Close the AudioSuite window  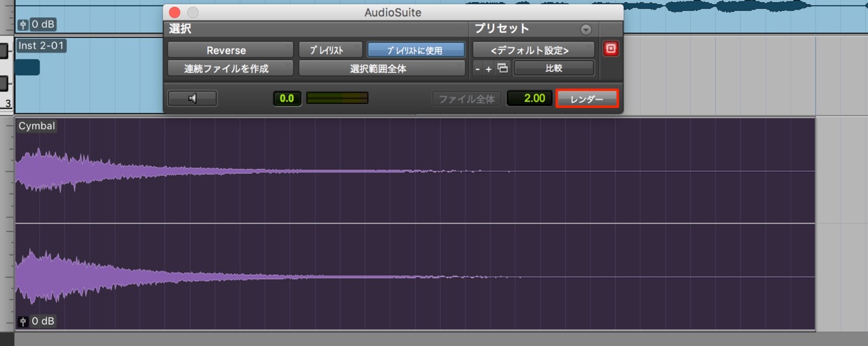[174, 12]
